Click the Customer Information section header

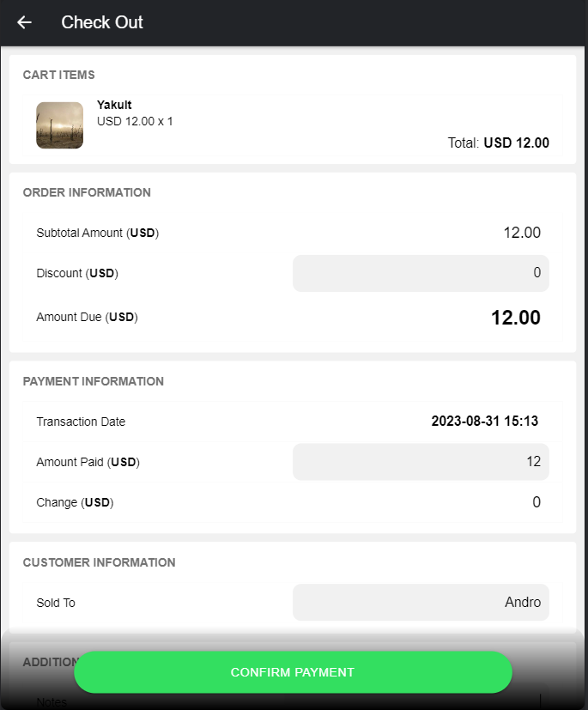99,562
